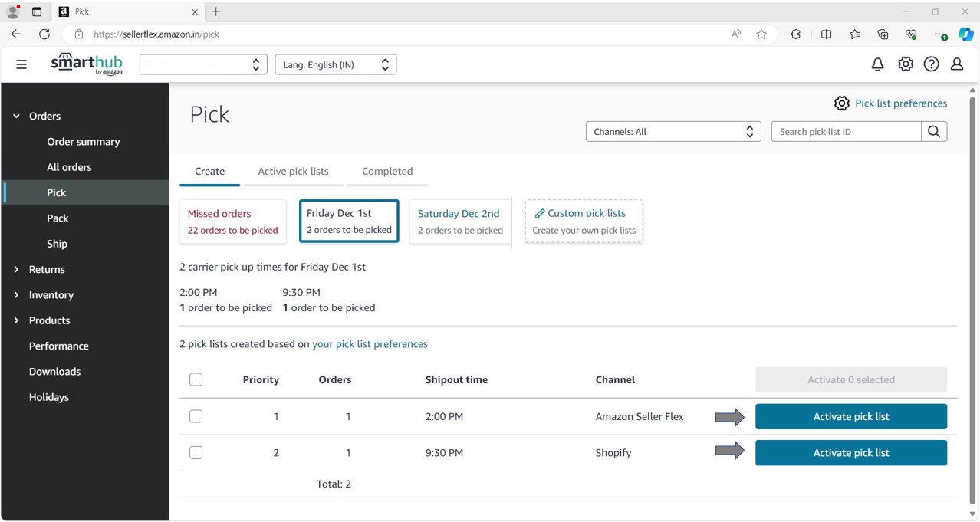Expand the Inventory section

click(16, 295)
